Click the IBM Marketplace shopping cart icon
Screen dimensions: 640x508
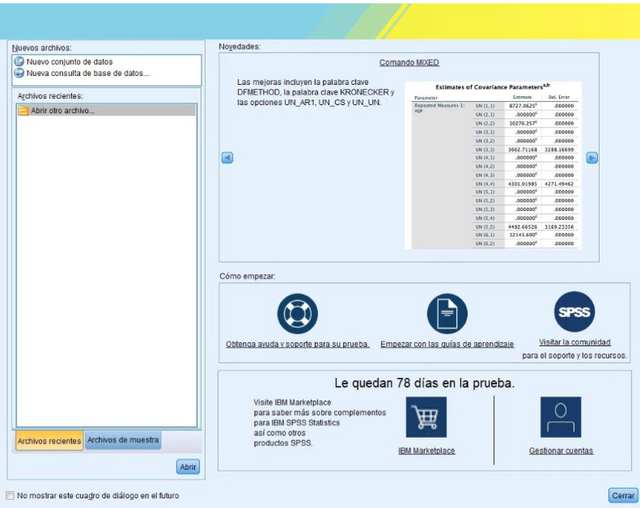click(426, 417)
